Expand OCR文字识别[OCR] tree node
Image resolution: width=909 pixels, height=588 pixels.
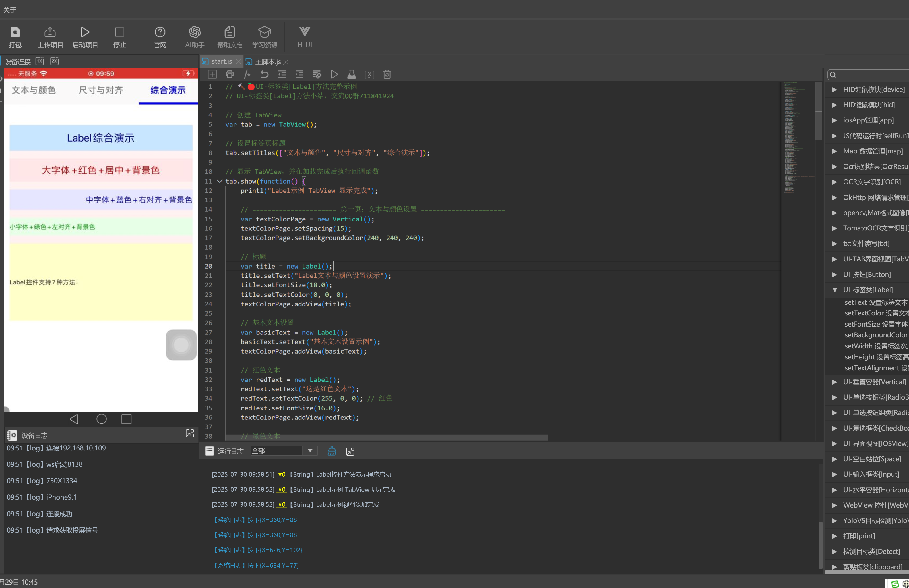click(x=834, y=182)
